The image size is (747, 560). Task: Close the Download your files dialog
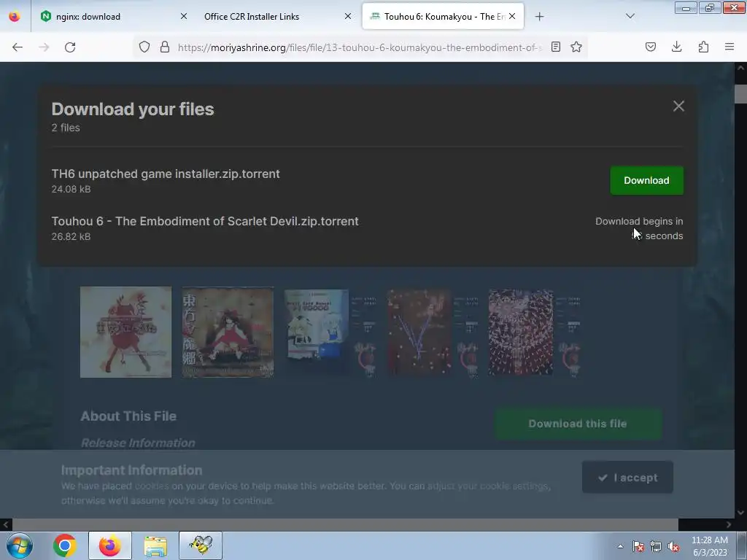(x=678, y=106)
